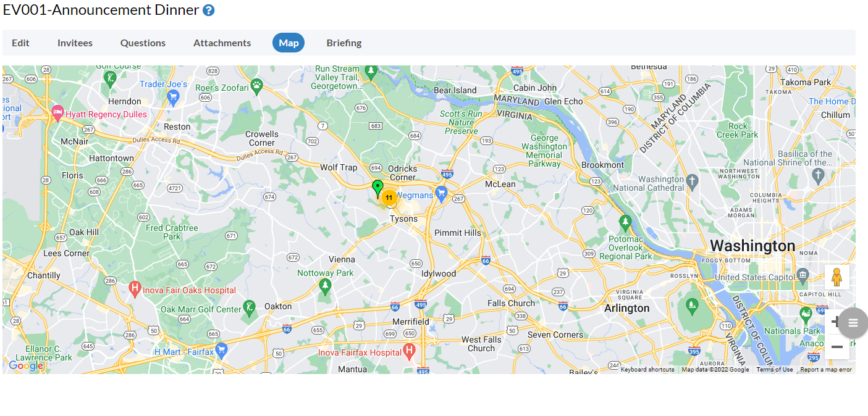The width and height of the screenshot is (868, 416).
Task: Click the Trader Joe's shopping cart icon
Action: pyautogui.click(x=174, y=96)
